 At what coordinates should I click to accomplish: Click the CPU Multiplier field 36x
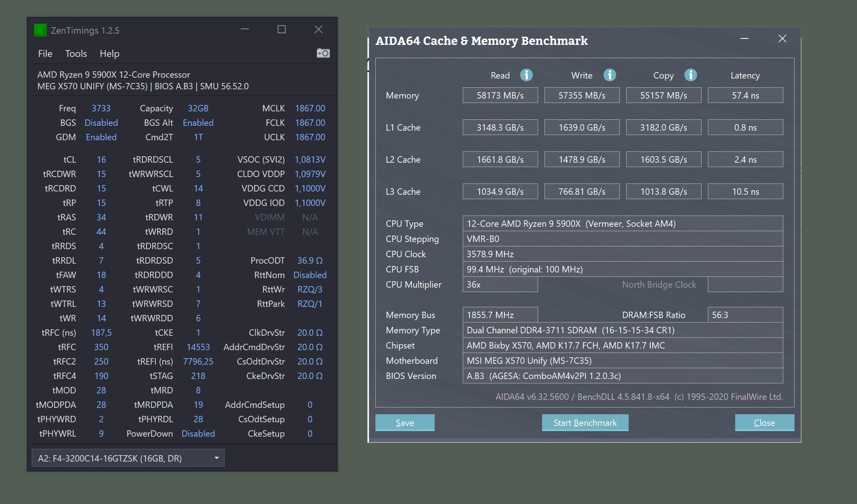tap(500, 284)
